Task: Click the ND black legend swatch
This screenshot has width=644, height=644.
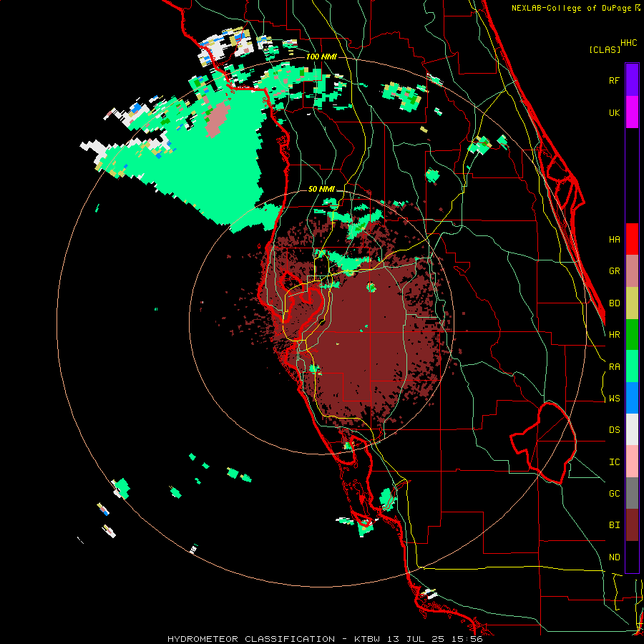Action: [x=632, y=557]
